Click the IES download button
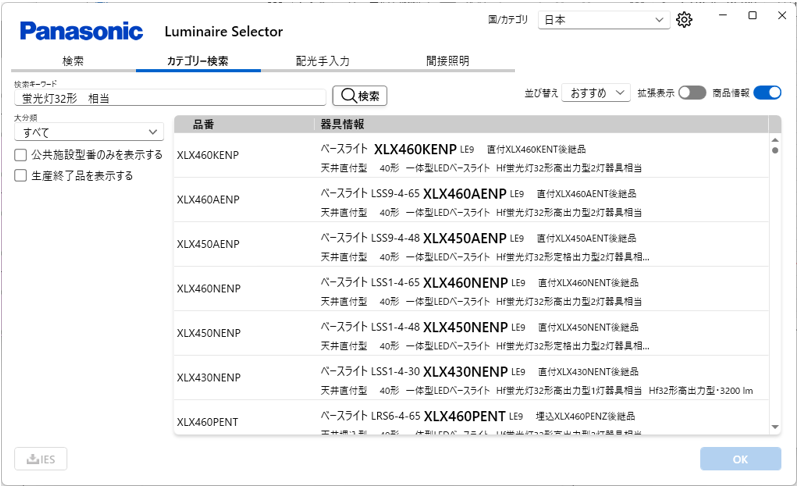Screen dimensions: 797x487 tap(41, 459)
